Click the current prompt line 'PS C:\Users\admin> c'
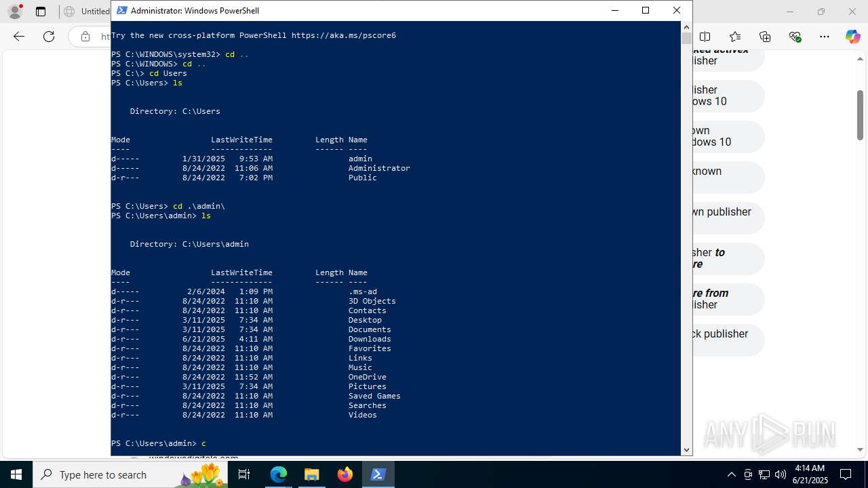The height and width of the screenshot is (488, 868). click(x=159, y=443)
